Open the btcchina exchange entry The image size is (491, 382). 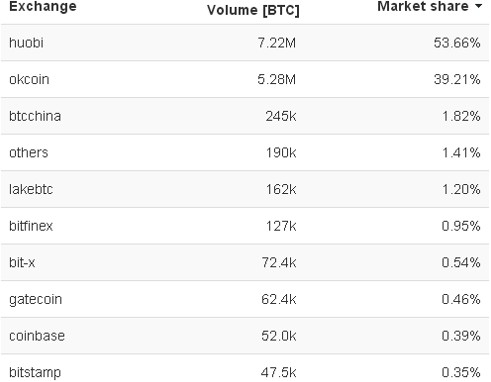click(35, 116)
